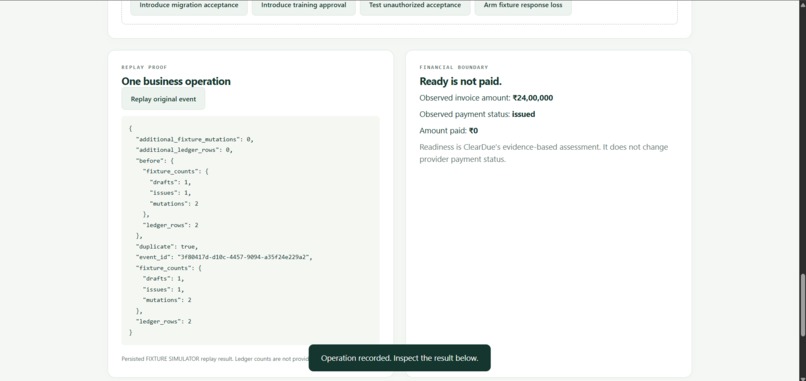This screenshot has width=806, height=381.
Task: Select the 'issued' payment status value
Action: click(523, 114)
